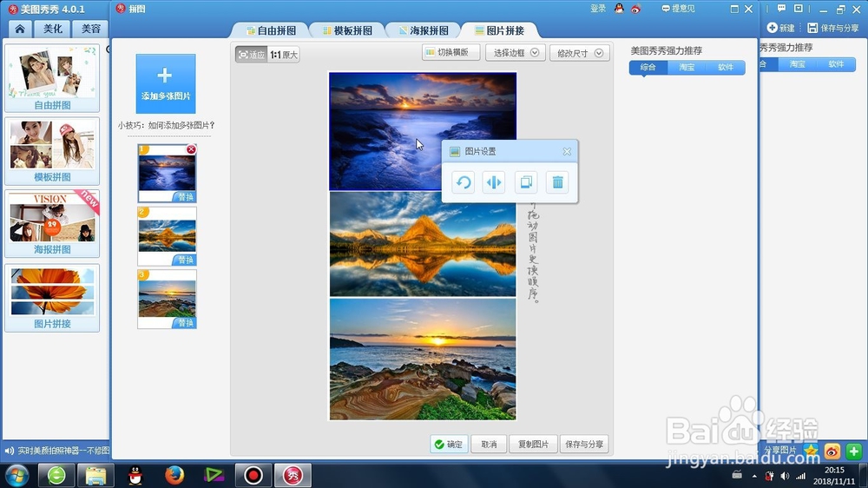Remove thumbnail 1 with red X
Viewport: 868px width, 488px height.
click(191, 149)
